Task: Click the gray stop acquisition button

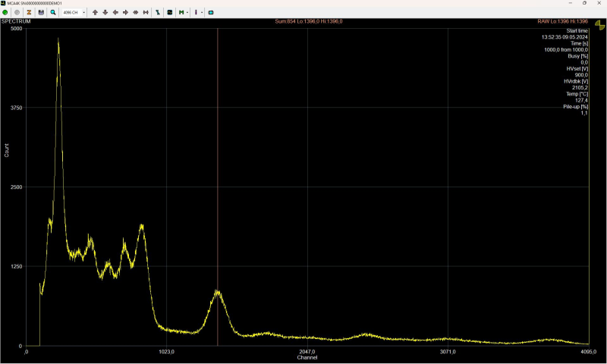Action: (17, 12)
